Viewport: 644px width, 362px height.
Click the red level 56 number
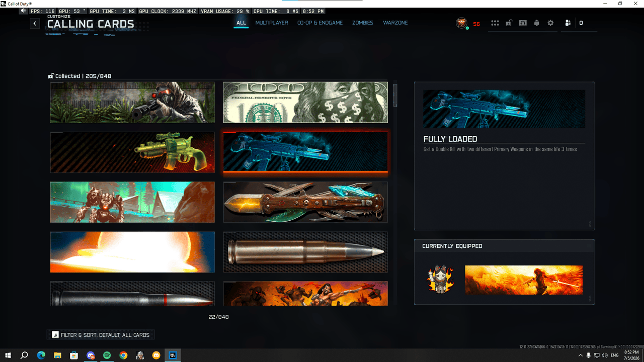click(x=476, y=24)
